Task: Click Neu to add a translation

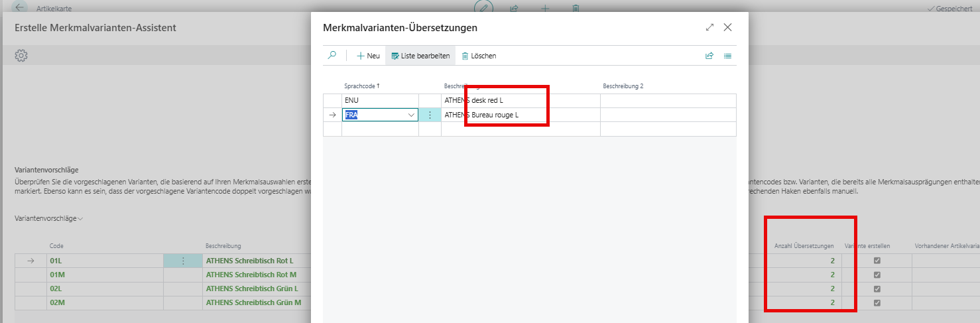Action: [x=368, y=56]
